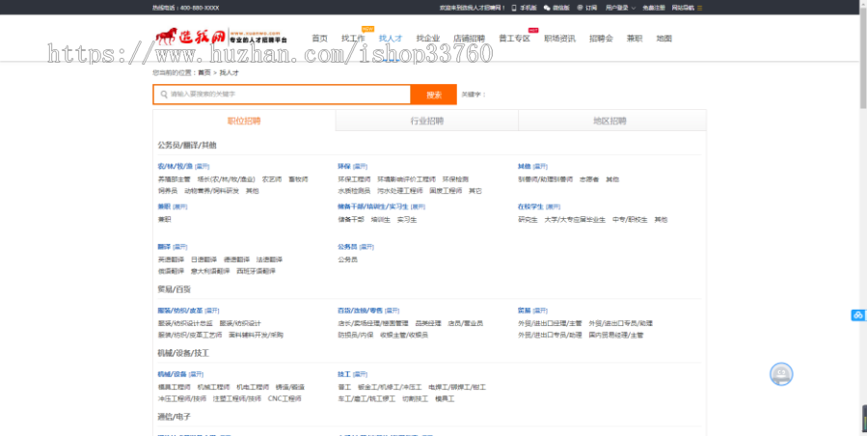Viewport: 868px width, 436px height.
Task: Click the 切割技工 job link
Action: tap(415, 399)
